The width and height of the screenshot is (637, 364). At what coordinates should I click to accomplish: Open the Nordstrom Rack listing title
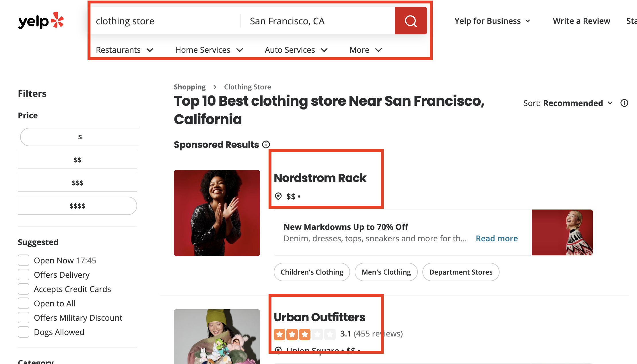(320, 178)
